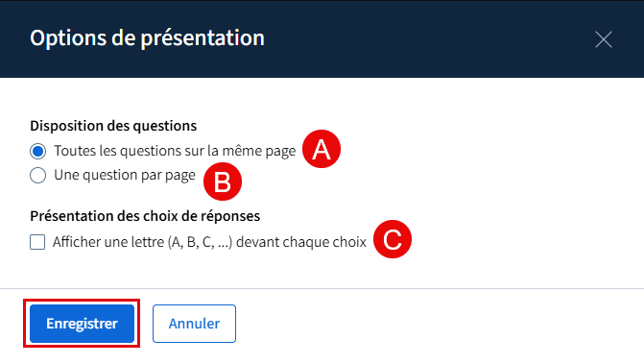Select the radio button for all questions on same page
The width and height of the screenshot is (644, 364).
click(x=37, y=151)
